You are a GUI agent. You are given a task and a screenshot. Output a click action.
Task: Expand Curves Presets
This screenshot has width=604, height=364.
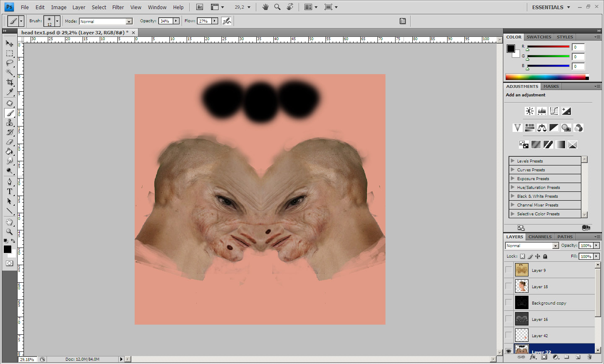coord(513,170)
